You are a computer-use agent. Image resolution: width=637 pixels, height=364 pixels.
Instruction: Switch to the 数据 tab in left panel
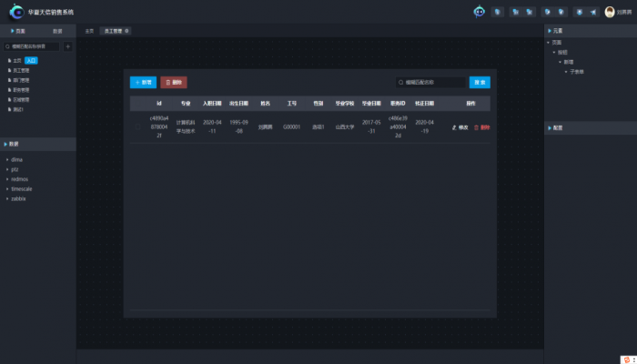point(57,31)
